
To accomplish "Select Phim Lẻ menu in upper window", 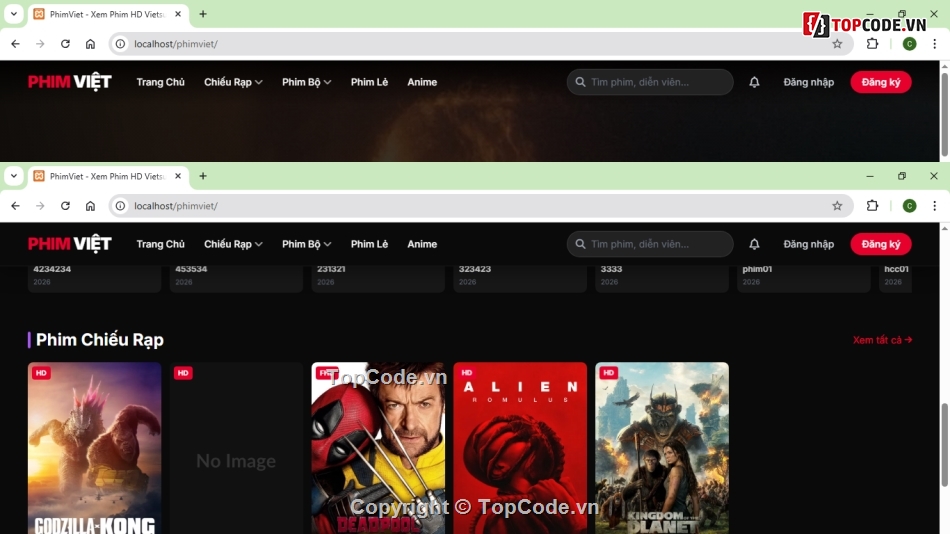I will 370,82.
